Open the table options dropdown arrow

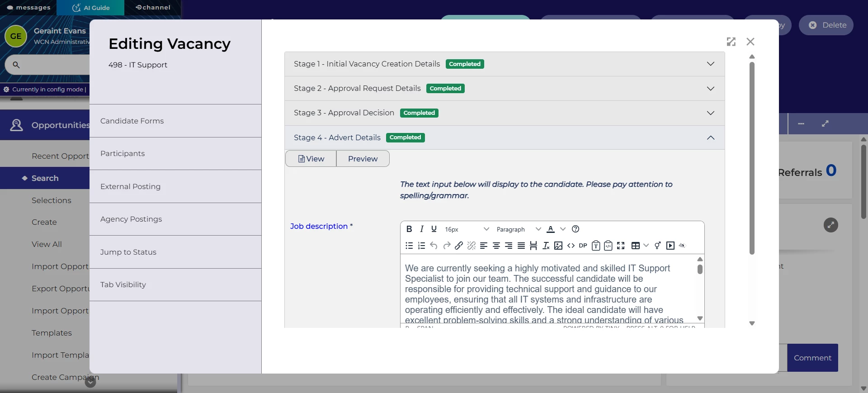(646, 246)
